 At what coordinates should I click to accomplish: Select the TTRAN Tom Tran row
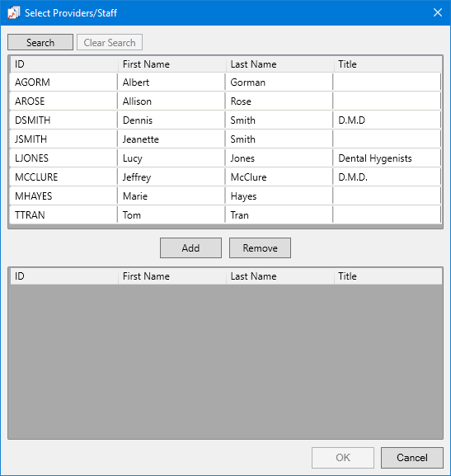pyautogui.click(x=226, y=215)
